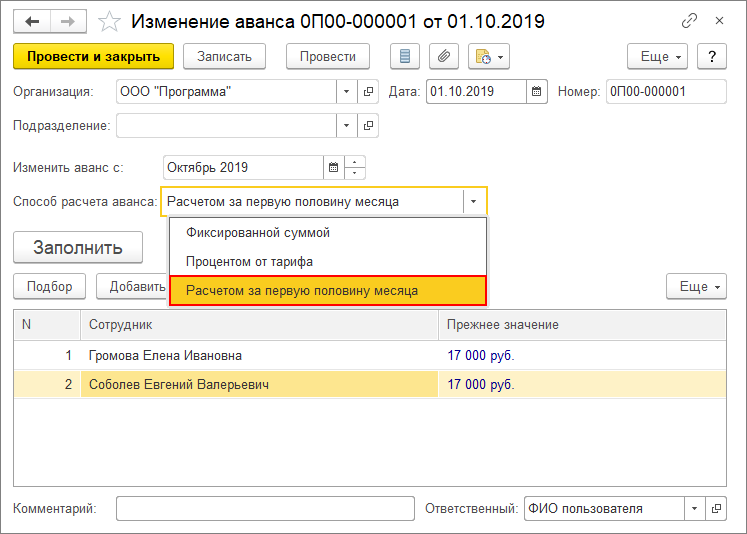Open the Ответственный record icon

pyautogui.click(x=716, y=509)
